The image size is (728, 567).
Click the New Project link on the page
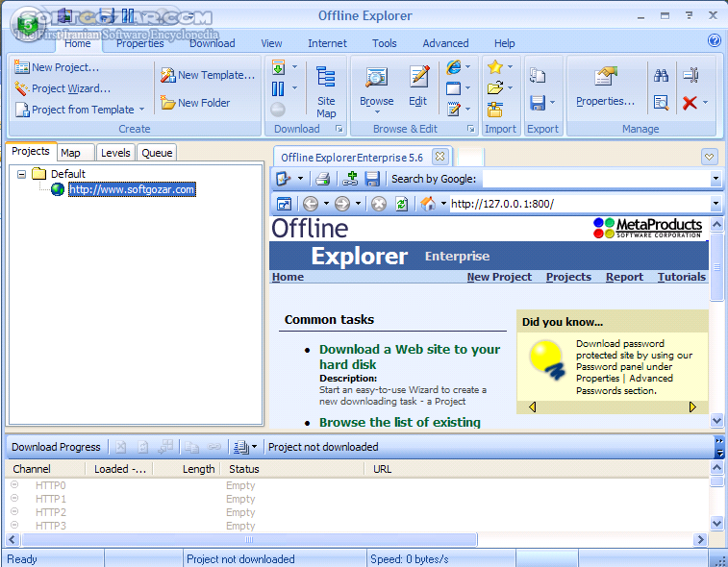tap(499, 277)
